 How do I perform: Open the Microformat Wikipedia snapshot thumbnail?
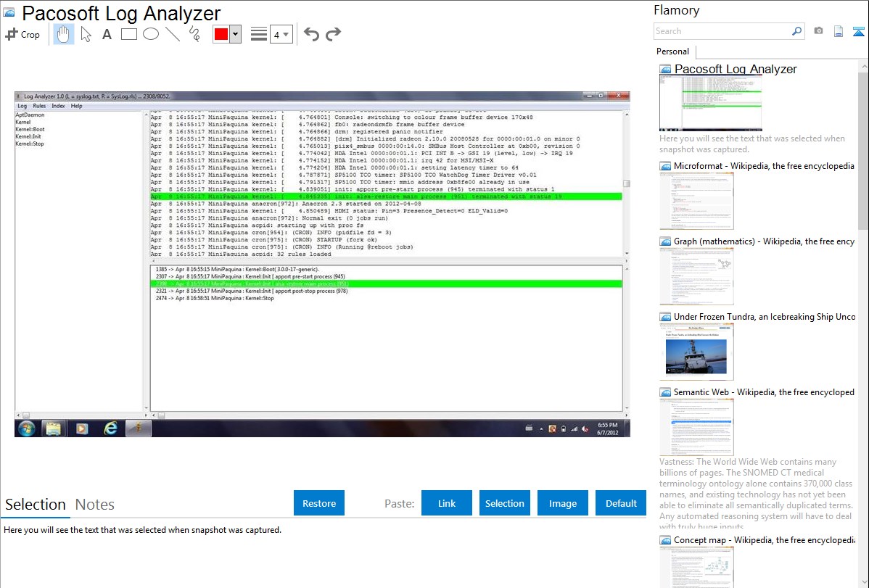pos(696,201)
